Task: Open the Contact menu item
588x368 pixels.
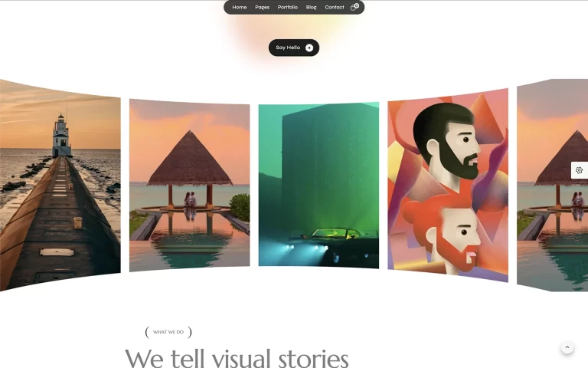Action: click(x=335, y=7)
